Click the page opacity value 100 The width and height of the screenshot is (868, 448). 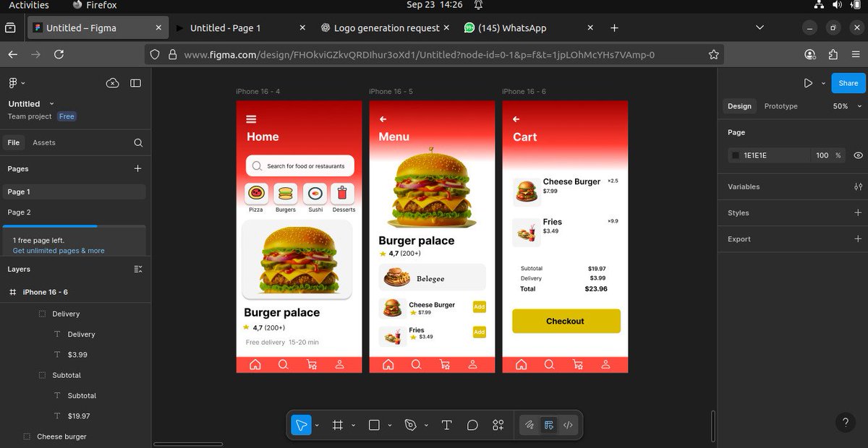point(822,155)
